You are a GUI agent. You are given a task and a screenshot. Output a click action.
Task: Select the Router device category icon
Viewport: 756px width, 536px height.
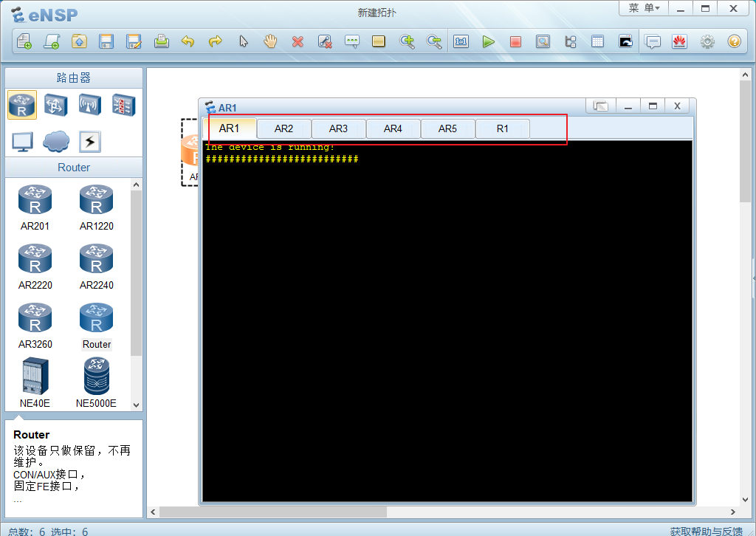point(22,105)
